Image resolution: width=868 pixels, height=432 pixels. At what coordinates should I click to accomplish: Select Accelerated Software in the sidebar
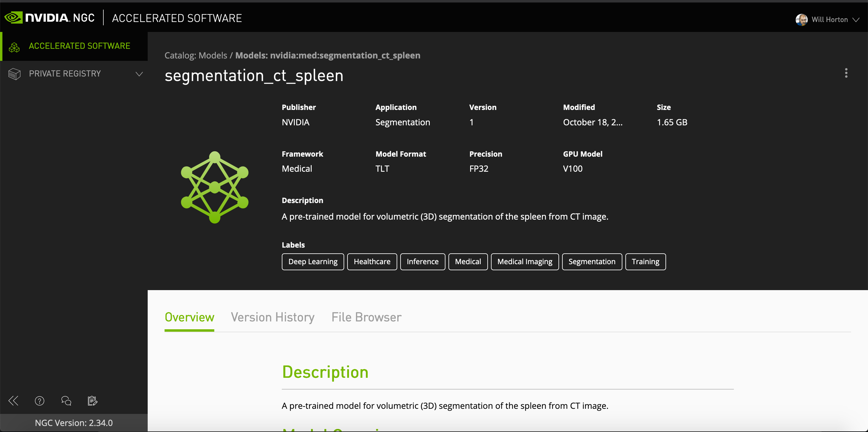(x=79, y=46)
